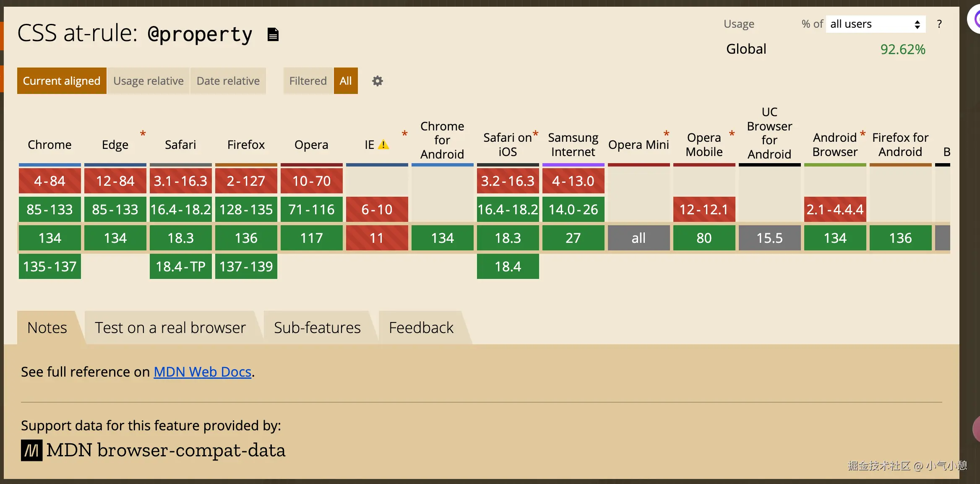Follow the MDN Web Docs link

click(x=202, y=372)
